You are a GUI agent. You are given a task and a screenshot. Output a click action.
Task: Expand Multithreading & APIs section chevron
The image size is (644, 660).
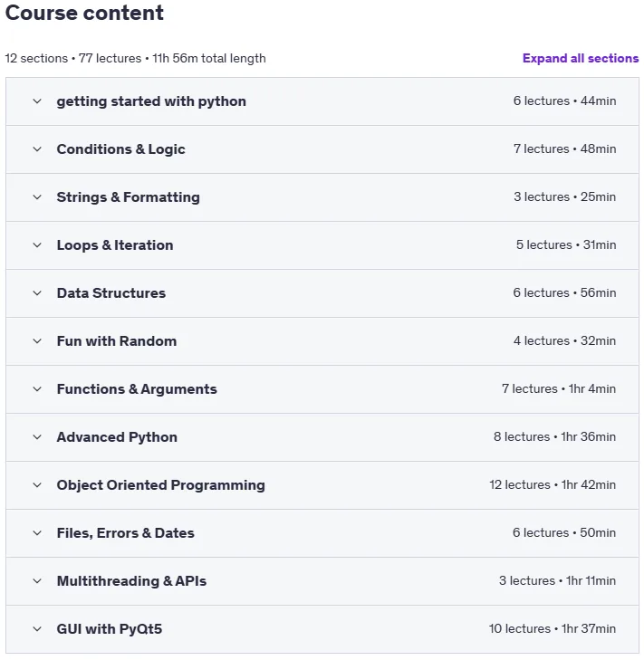pos(37,581)
